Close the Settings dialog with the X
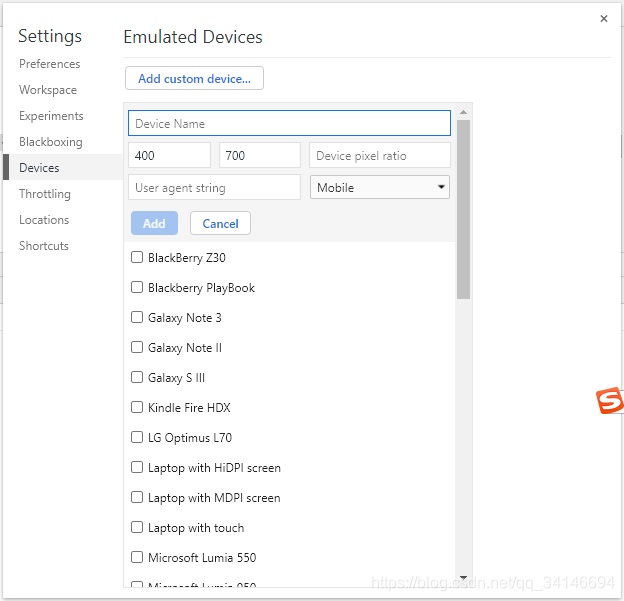Screen dimensions: 624x601 [x=604, y=18]
